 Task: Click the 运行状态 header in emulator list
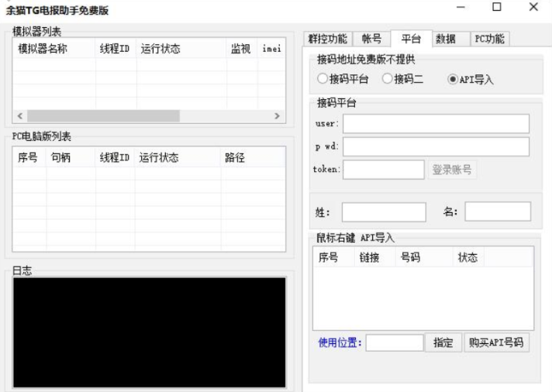[x=160, y=49]
